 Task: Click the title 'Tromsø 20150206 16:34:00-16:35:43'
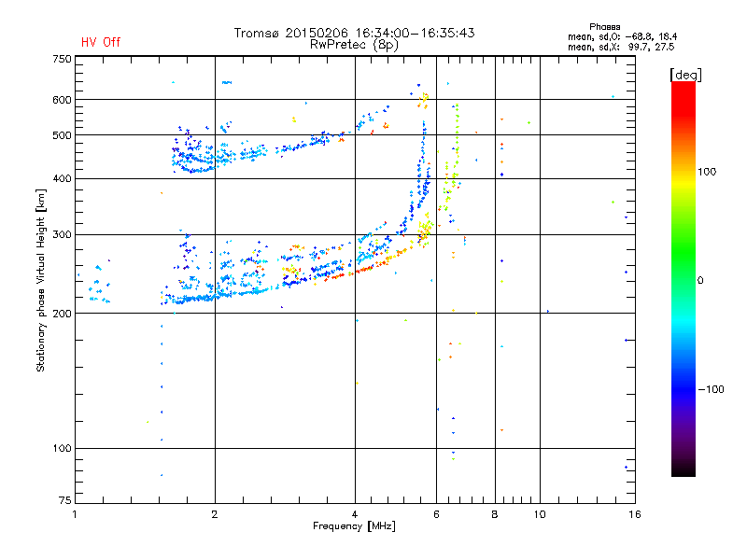coord(354,33)
